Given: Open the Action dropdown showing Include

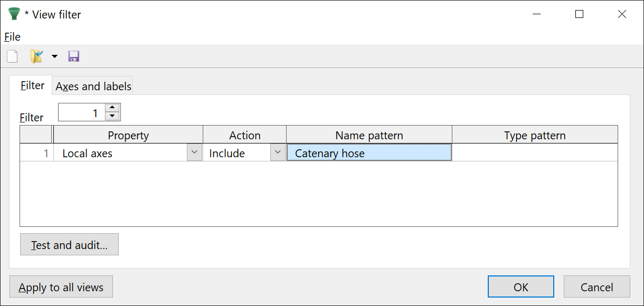Looking at the screenshot, I should pos(278,153).
